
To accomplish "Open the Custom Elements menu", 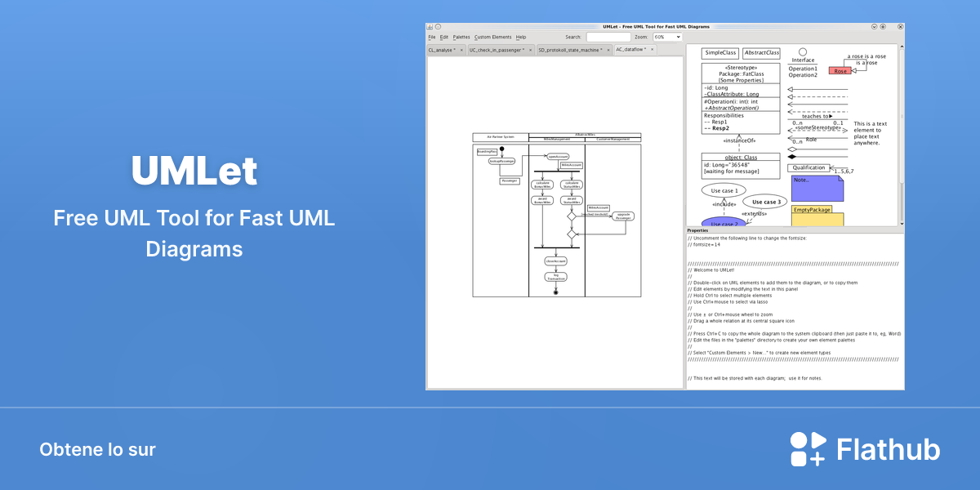I will click(492, 37).
